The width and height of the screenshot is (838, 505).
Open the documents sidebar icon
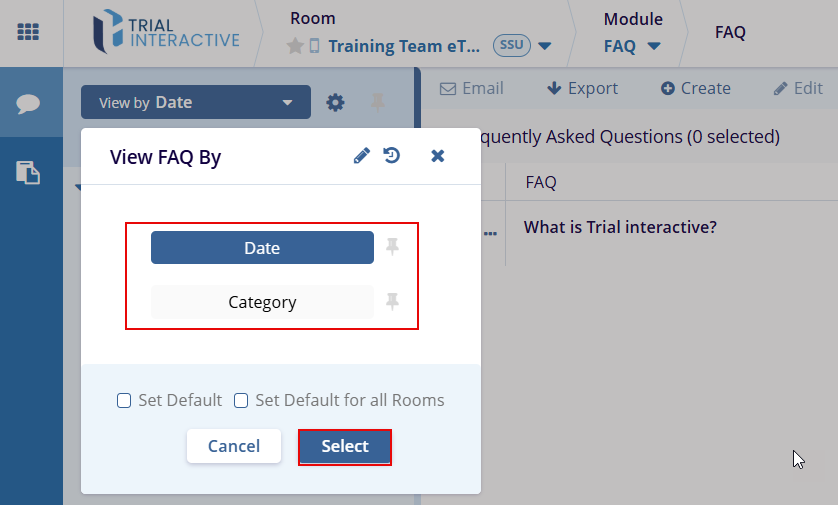[28, 172]
